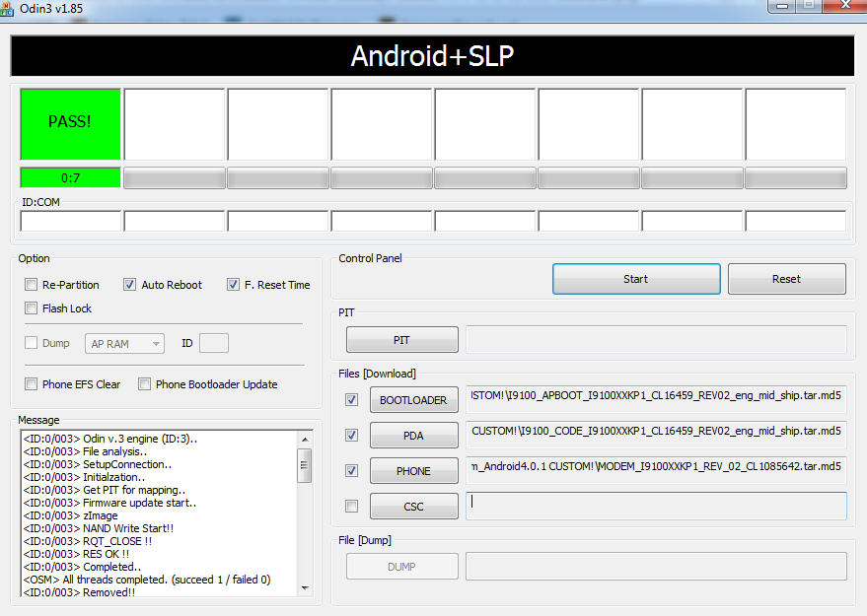This screenshot has width=867, height=616.
Task: Click the PHONE path with MODEM file
Action: [x=656, y=470]
